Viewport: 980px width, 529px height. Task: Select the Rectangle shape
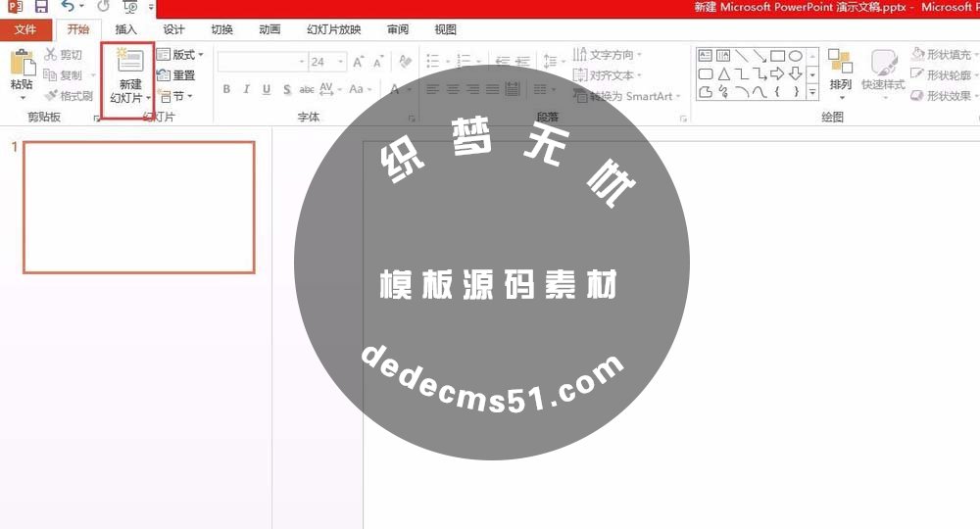(x=777, y=56)
